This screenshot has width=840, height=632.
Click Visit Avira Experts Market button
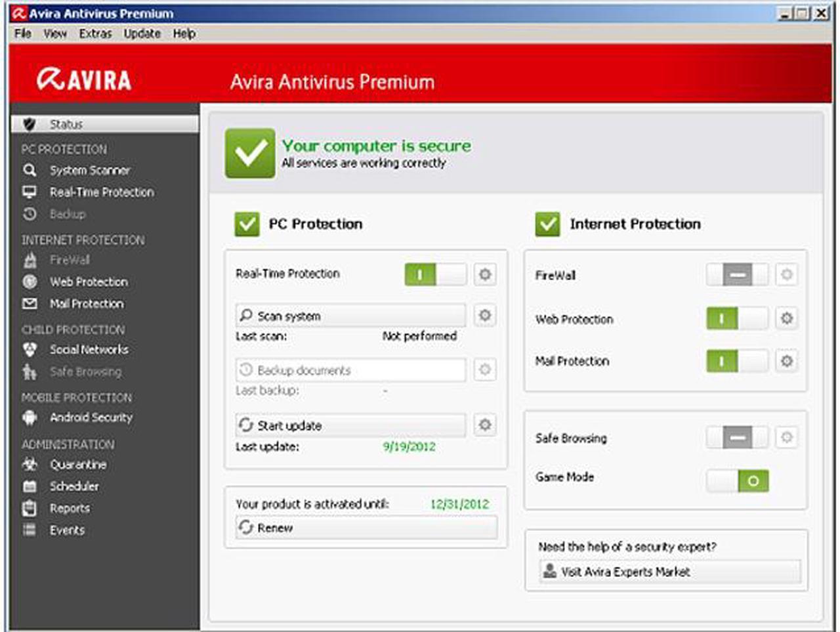click(670, 572)
